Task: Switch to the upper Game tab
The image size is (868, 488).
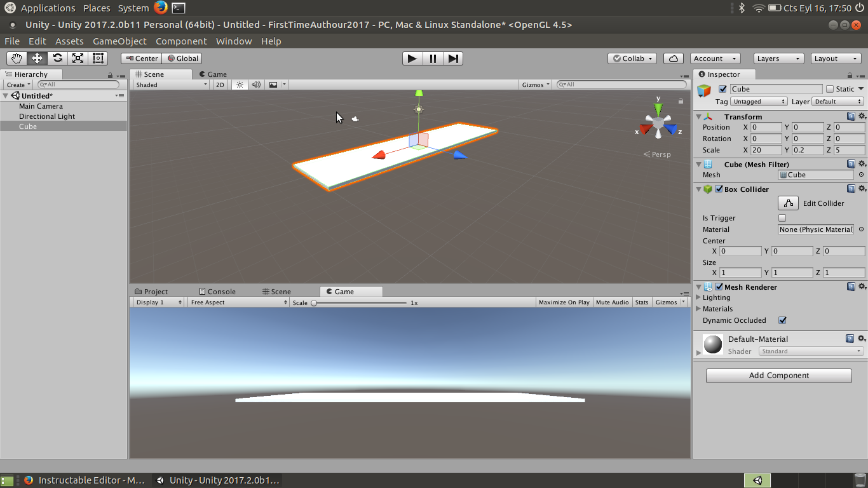Action: [x=213, y=74]
